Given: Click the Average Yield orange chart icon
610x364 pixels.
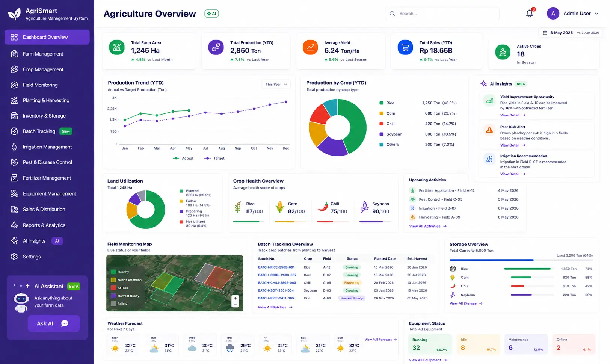Looking at the screenshot, I should coord(310,47).
